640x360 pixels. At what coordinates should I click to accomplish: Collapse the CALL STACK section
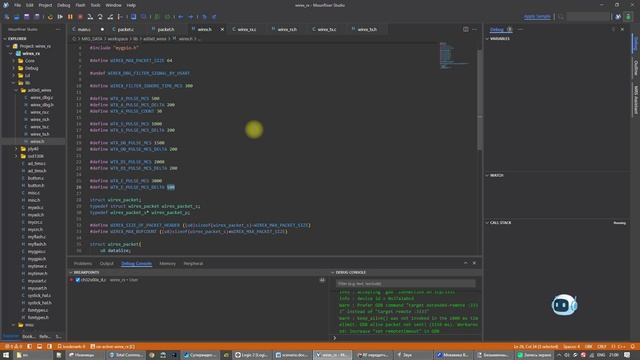[x=500, y=223]
